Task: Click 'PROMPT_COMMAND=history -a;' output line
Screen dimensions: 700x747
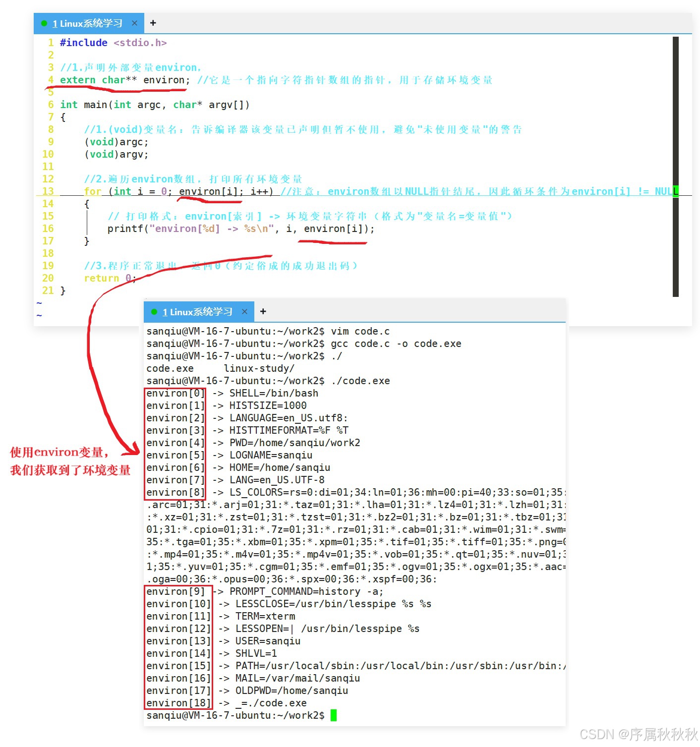Action: tap(265, 591)
